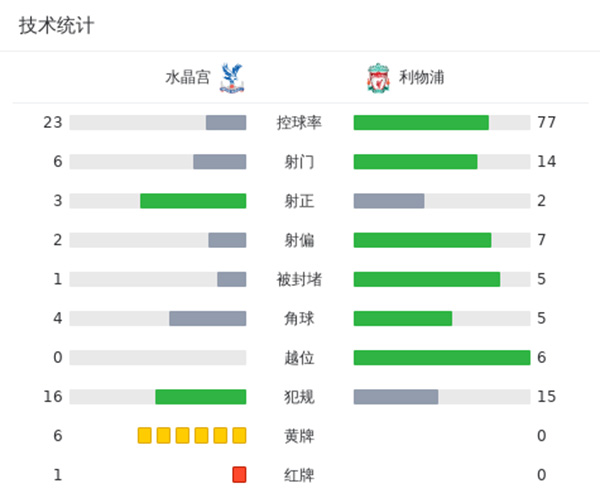
Task: Click Liverpool's full green 越位 bar
Action: tap(442, 358)
